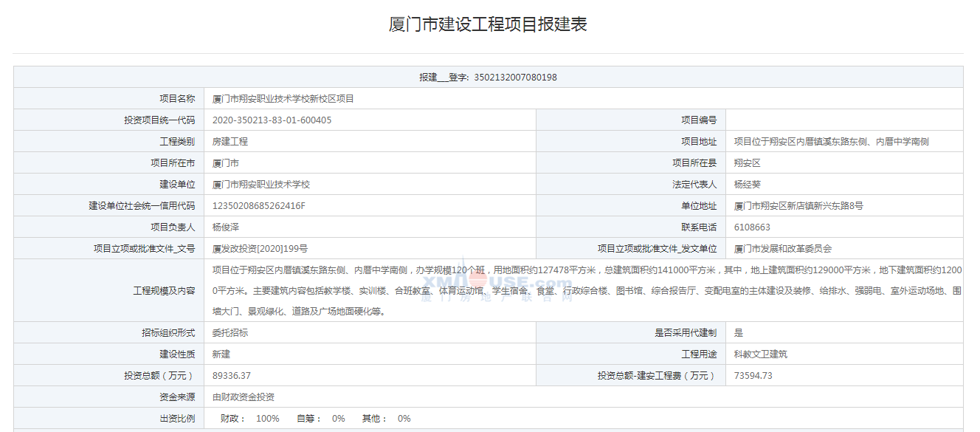Select the investment code 2020-350213-83-01-600405
The width and height of the screenshot is (980, 432).
coord(272,120)
